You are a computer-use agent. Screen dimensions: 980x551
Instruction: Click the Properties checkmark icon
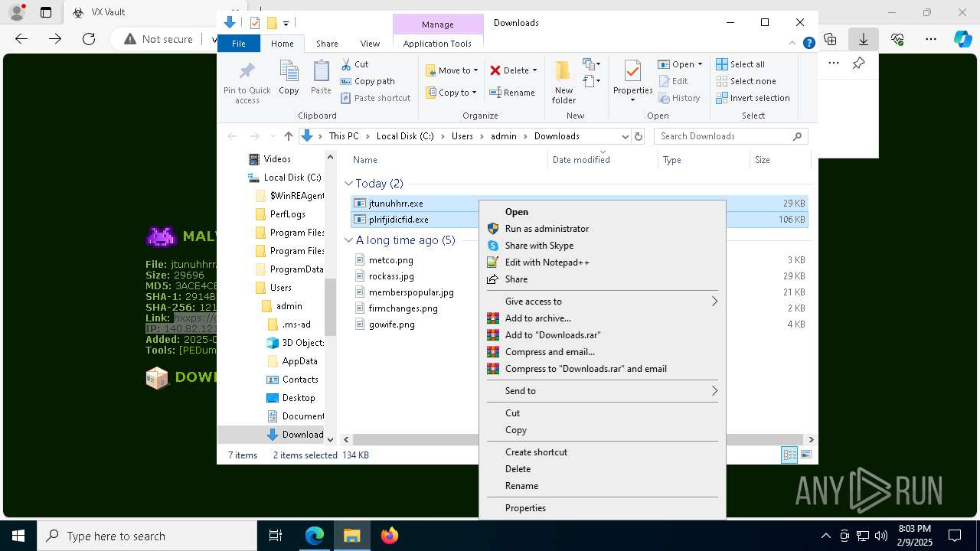click(x=632, y=71)
